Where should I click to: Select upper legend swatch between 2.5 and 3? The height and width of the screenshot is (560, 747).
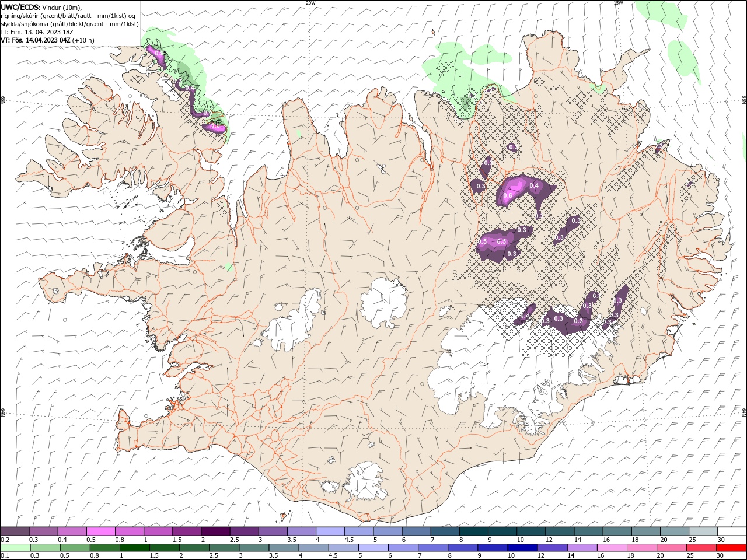(x=244, y=531)
